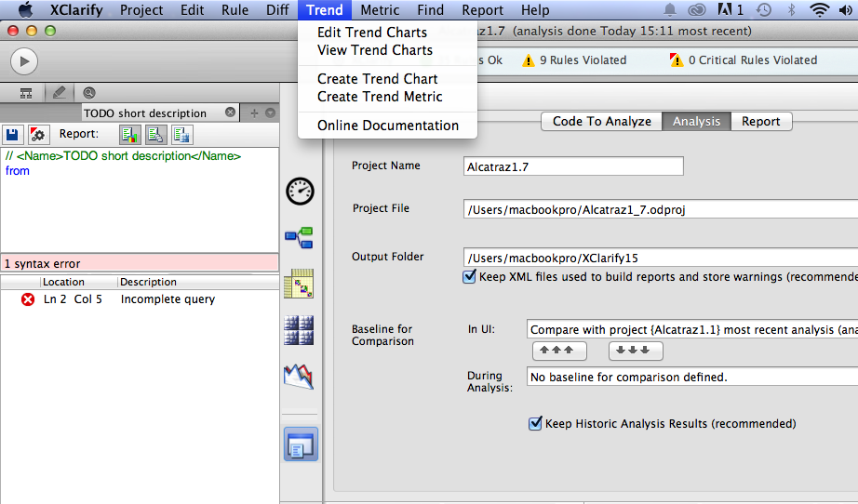858x504 pixels.
Task: Switch to the Report tab
Action: coord(760,122)
